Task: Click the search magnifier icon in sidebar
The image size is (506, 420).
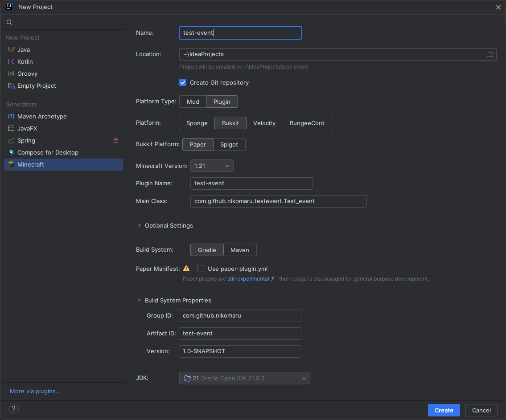Action: [x=9, y=22]
